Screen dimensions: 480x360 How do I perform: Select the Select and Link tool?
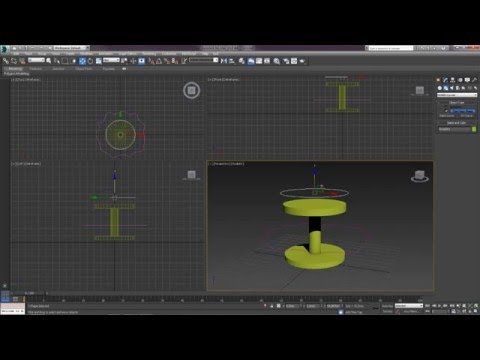point(6,61)
